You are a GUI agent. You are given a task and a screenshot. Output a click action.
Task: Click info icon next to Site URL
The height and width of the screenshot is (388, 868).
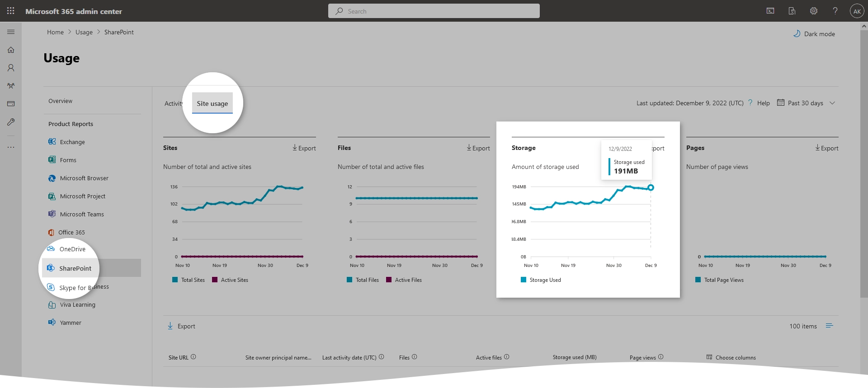[193, 357]
